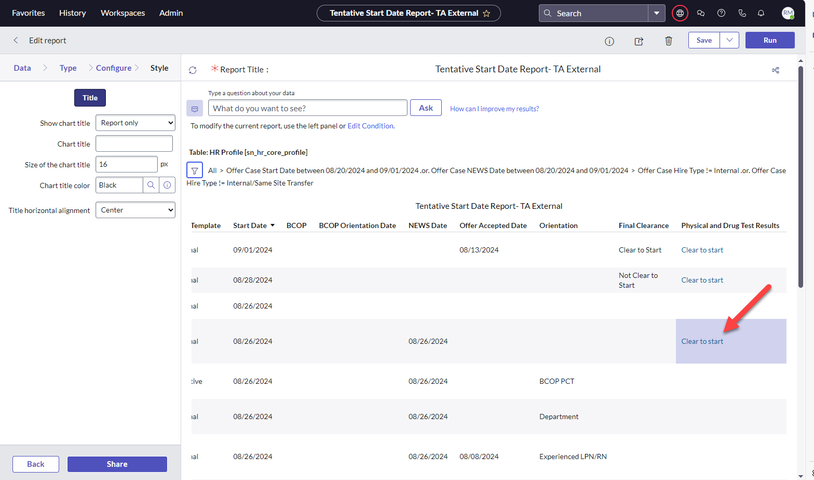Expand the Save options arrow
The width and height of the screenshot is (814, 480).
pos(729,40)
